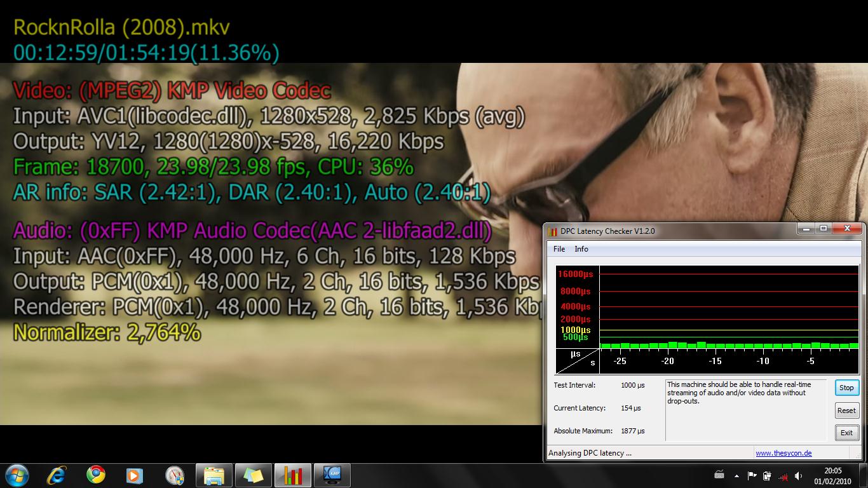868x488 pixels.
Task: Show hidden system tray icons
Action: [736, 475]
